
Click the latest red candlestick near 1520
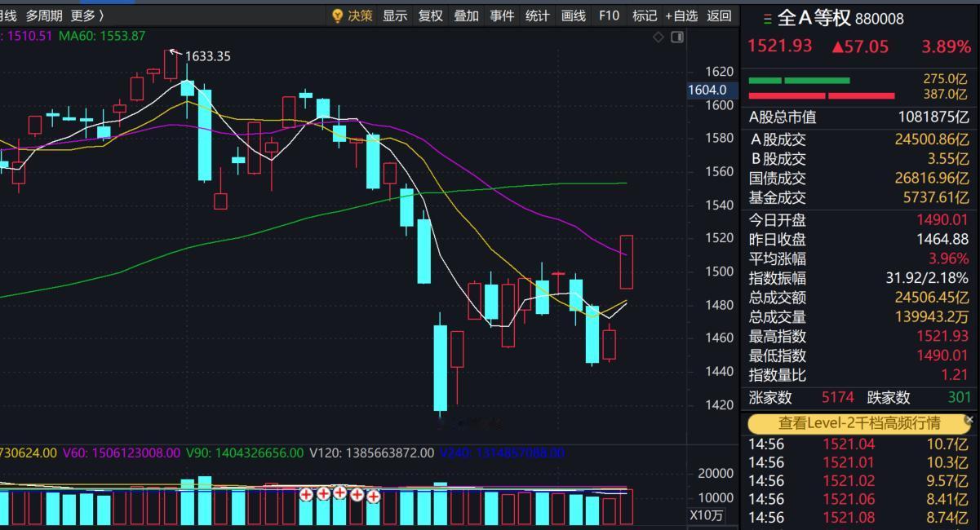click(627, 262)
